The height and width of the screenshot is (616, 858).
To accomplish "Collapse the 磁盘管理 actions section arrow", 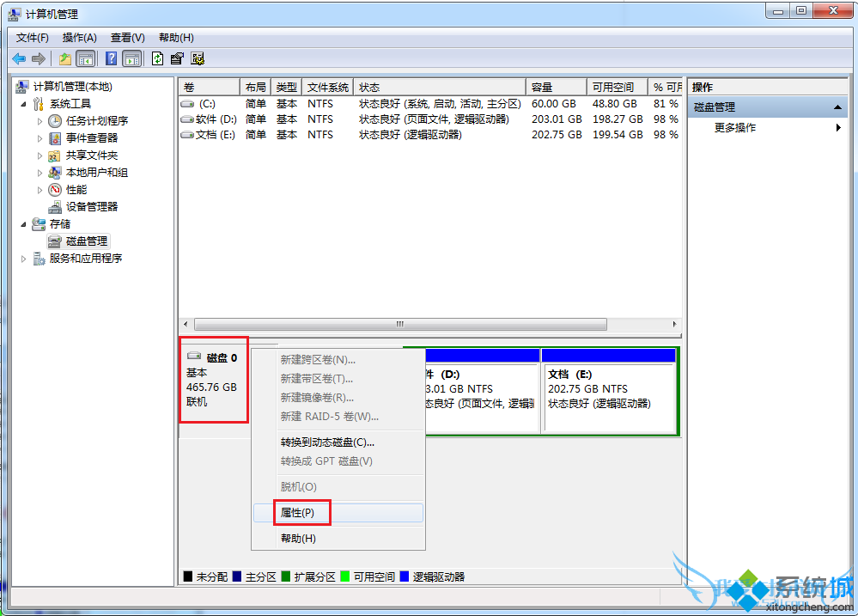I will (x=837, y=107).
